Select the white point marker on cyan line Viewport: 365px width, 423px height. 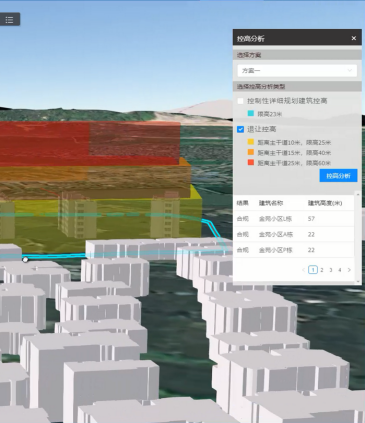tap(25, 259)
